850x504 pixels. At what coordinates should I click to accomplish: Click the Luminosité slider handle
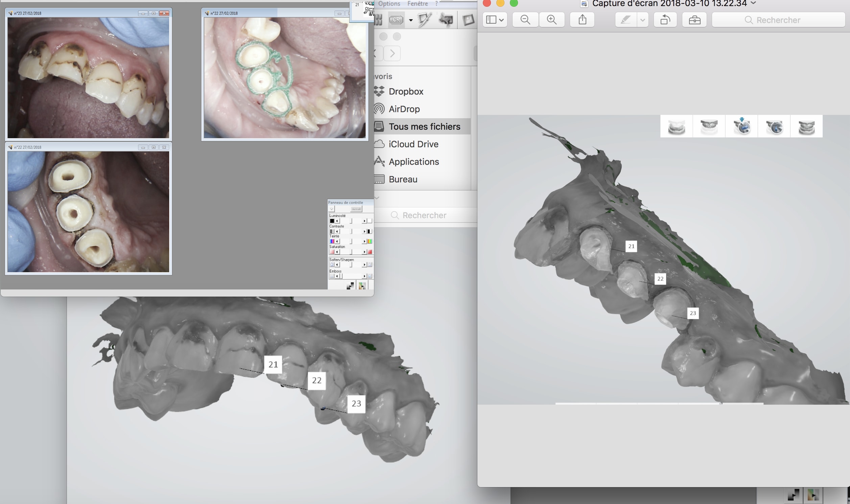(x=351, y=221)
